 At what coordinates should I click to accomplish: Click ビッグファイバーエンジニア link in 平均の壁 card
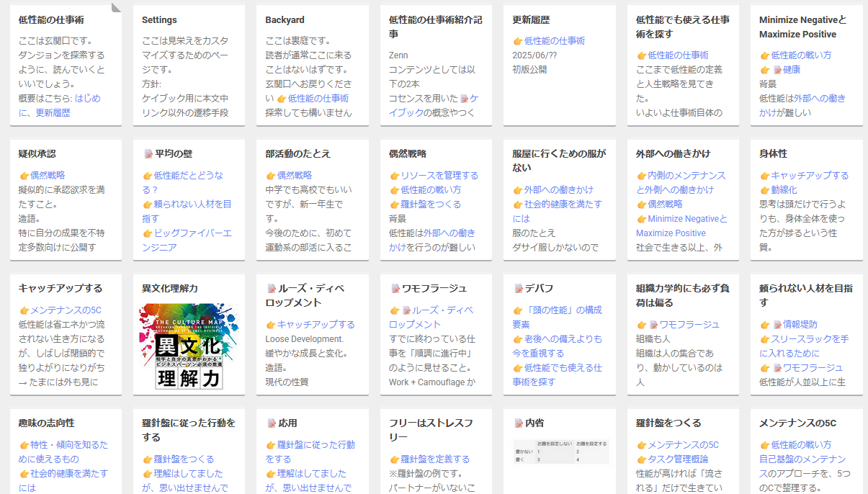click(x=186, y=240)
